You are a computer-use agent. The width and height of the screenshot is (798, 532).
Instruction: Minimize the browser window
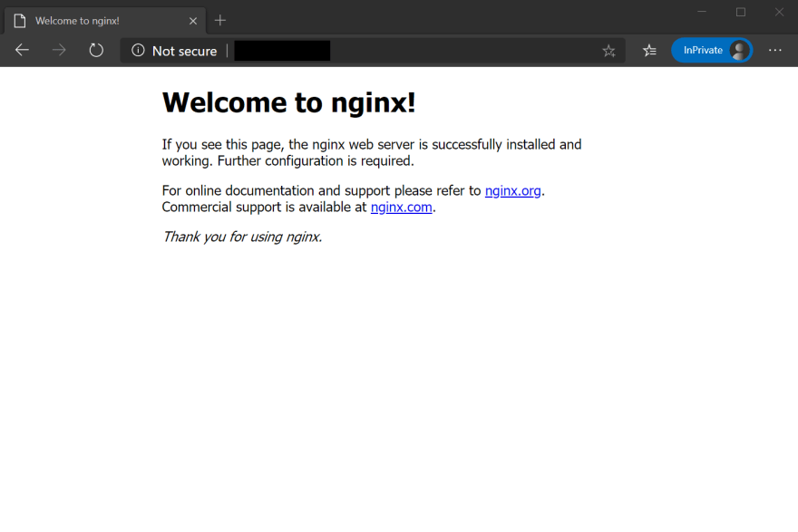pyautogui.click(x=702, y=12)
